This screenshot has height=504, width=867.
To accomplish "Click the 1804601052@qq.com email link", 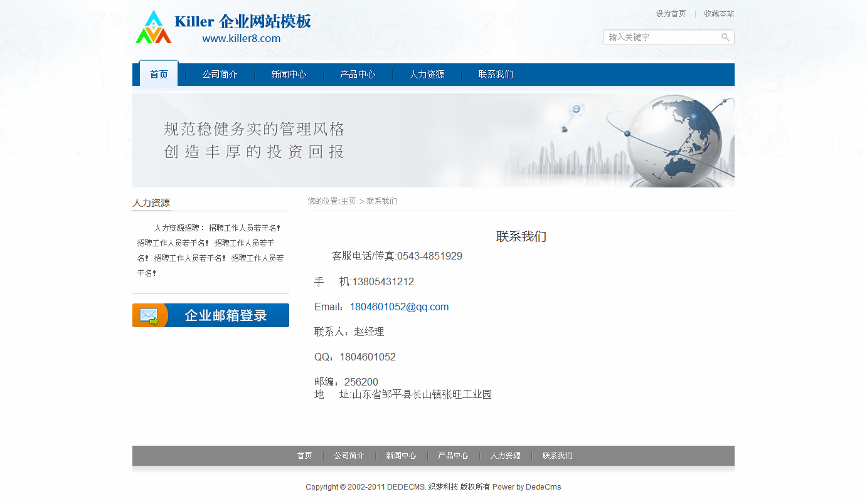I will [399, 307].
